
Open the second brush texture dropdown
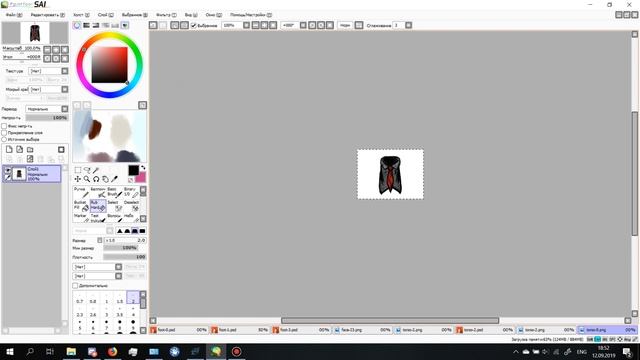pyautogui.click(x=118, y=276)
